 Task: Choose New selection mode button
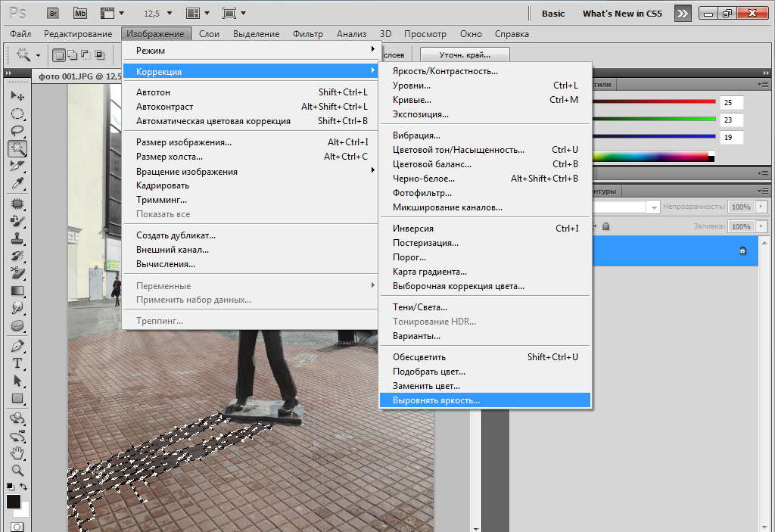59,55
